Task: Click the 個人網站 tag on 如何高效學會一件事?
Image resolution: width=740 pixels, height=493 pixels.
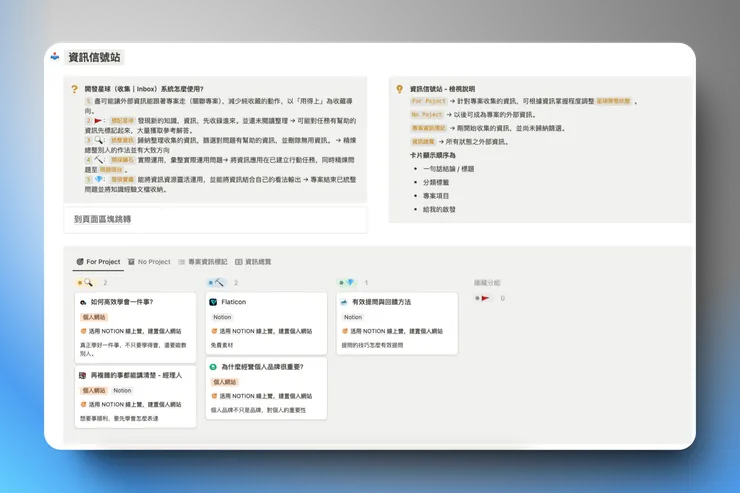Action: click(x=94, y=317)
